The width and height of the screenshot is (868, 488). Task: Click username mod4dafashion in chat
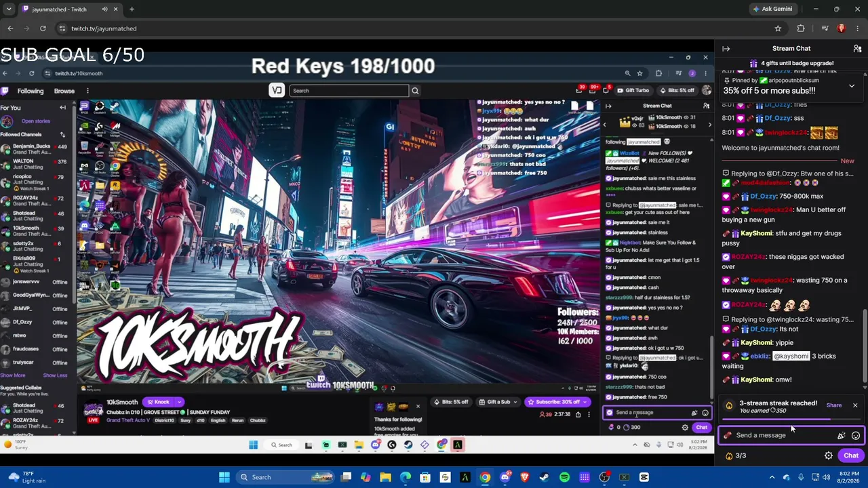coord(766,183)
